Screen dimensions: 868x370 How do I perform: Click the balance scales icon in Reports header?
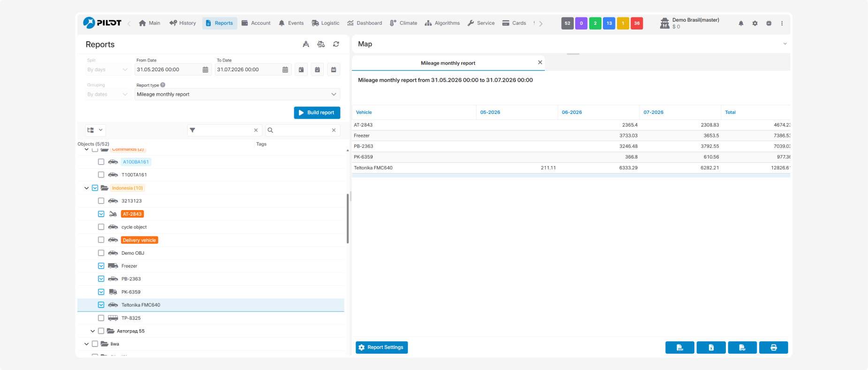coord(321,44)
